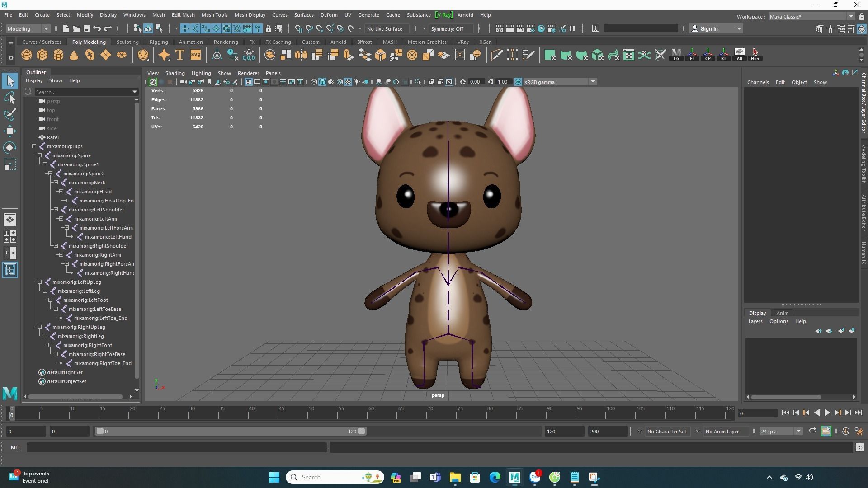Click the SVG import shelf icon
This screenshot has width=868, height=488.
pyautogui.click(x=196, y=55)
